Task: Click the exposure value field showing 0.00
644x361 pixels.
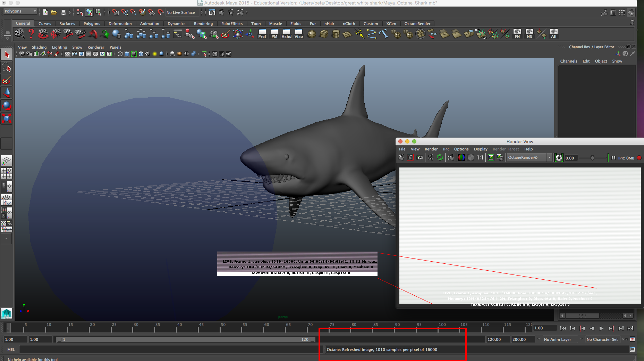Action: click(x=570, y=158)
